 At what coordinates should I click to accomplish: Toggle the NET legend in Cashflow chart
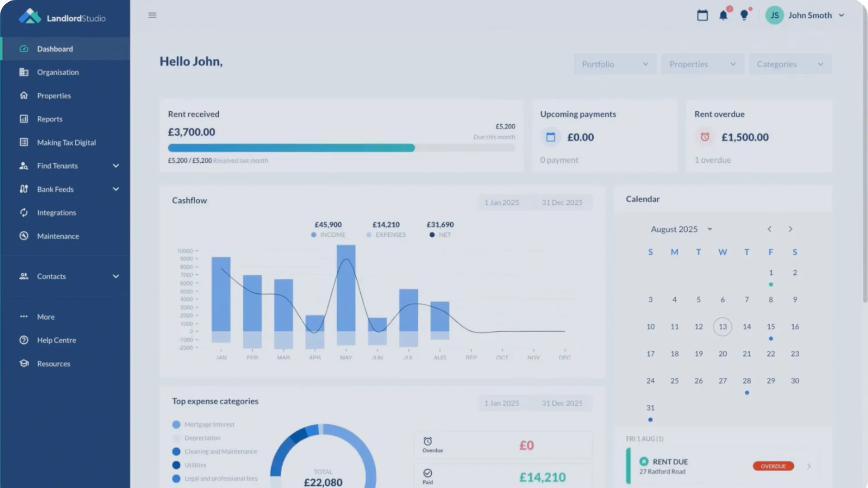coord(440,235)
